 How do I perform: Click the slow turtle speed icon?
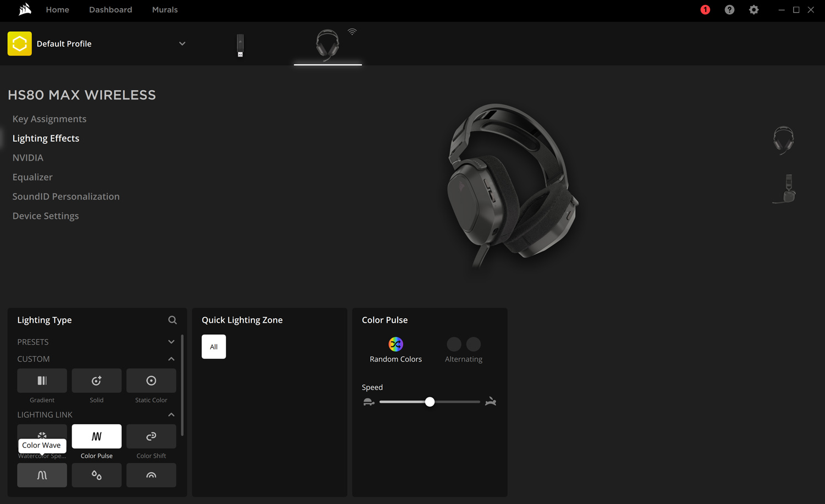[369, 402]
